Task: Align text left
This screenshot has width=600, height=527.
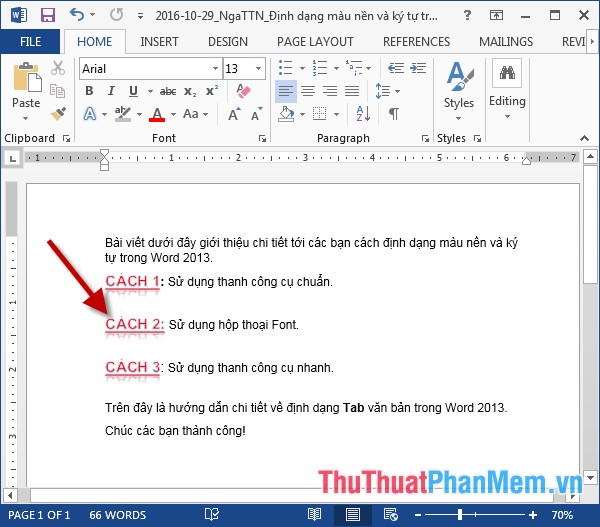Action: (286, 91)
